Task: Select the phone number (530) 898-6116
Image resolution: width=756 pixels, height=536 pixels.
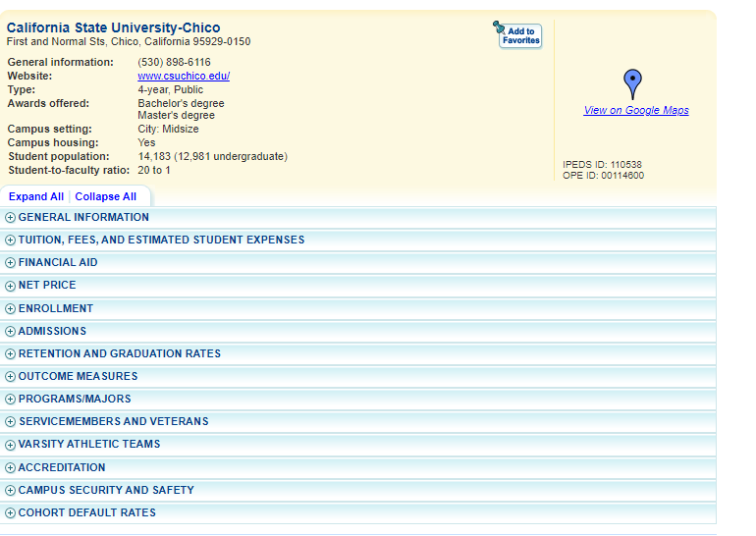Action: click(x=174, y=62)
